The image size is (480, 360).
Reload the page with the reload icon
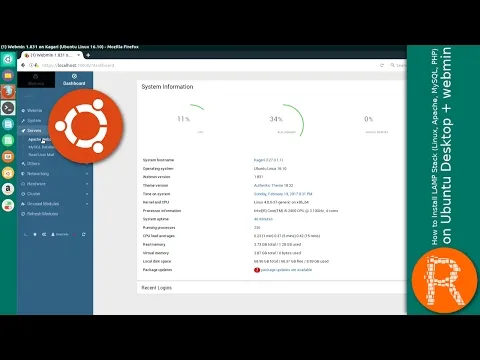(382, 65)
